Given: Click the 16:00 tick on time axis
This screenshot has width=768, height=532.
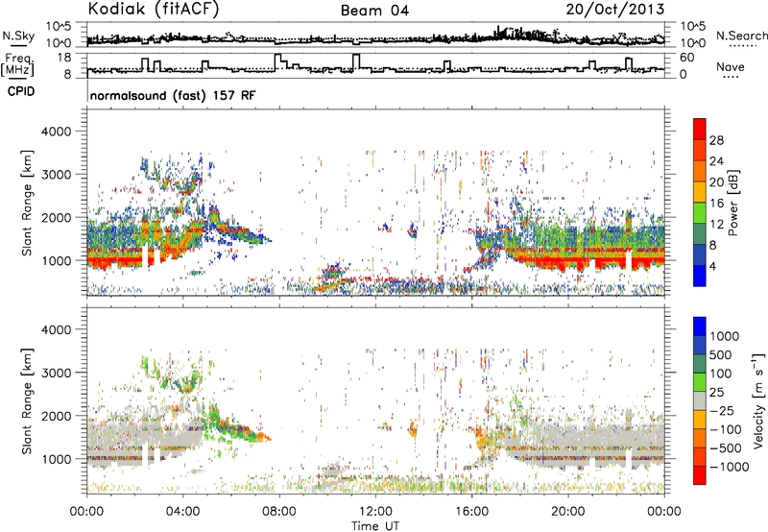Looking at the screenshot, I should click(471, 512).
